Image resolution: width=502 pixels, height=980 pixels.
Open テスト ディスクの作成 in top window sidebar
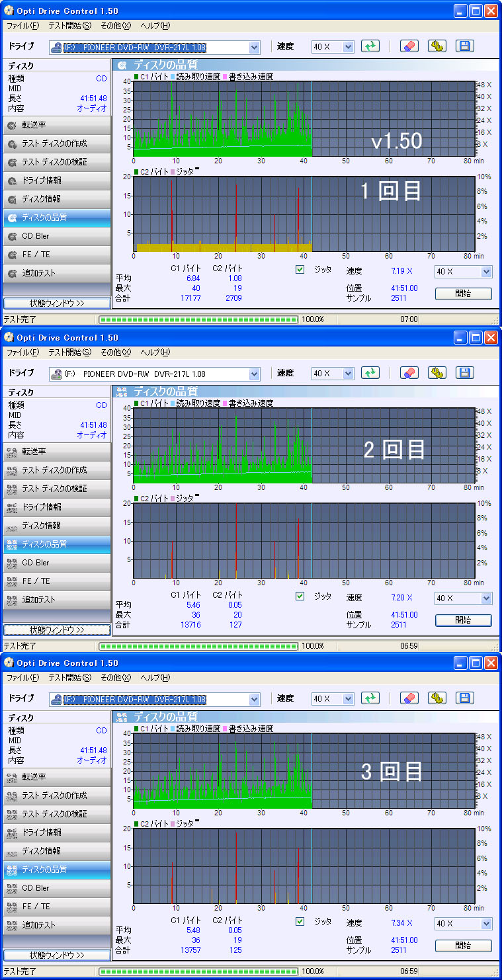pyautogui.click(x=57, y=143)
